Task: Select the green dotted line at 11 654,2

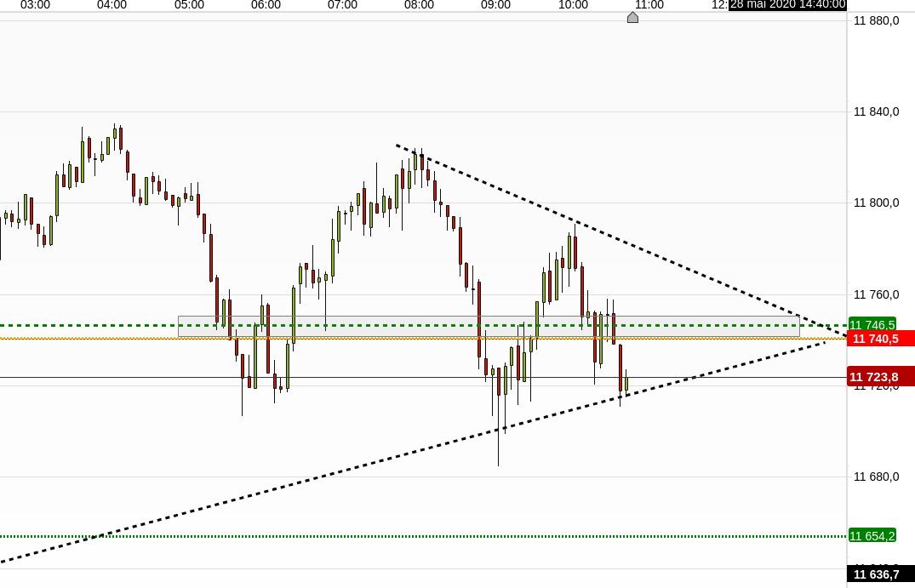Action: coord(423,536)
